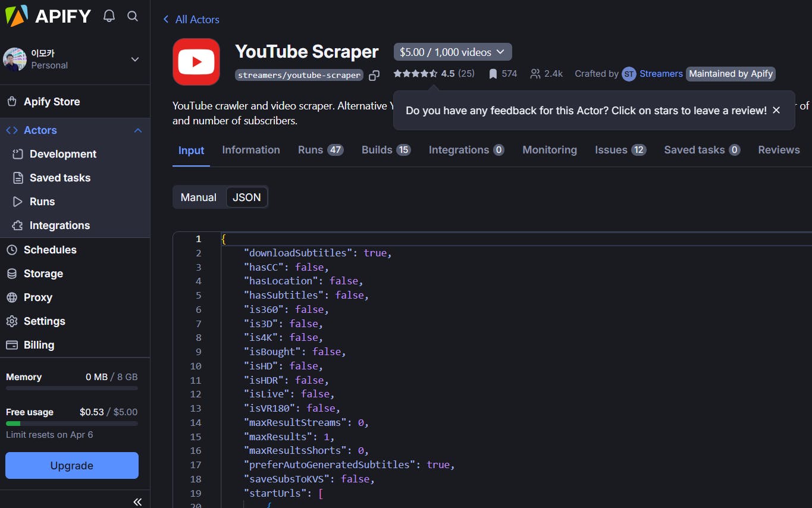Switch input mode to Manual
This screenshot has width=812, height=508.
click(x=199, y=197)
